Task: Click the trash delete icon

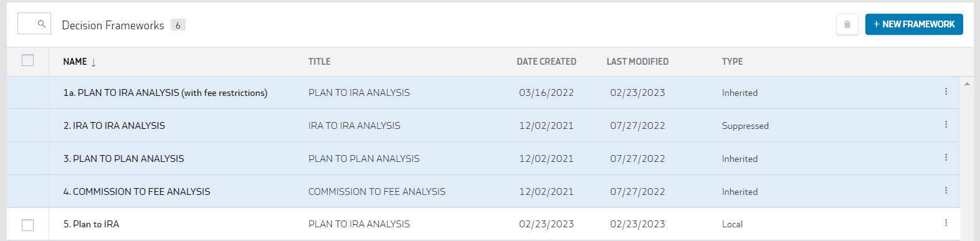Action: 847,24
